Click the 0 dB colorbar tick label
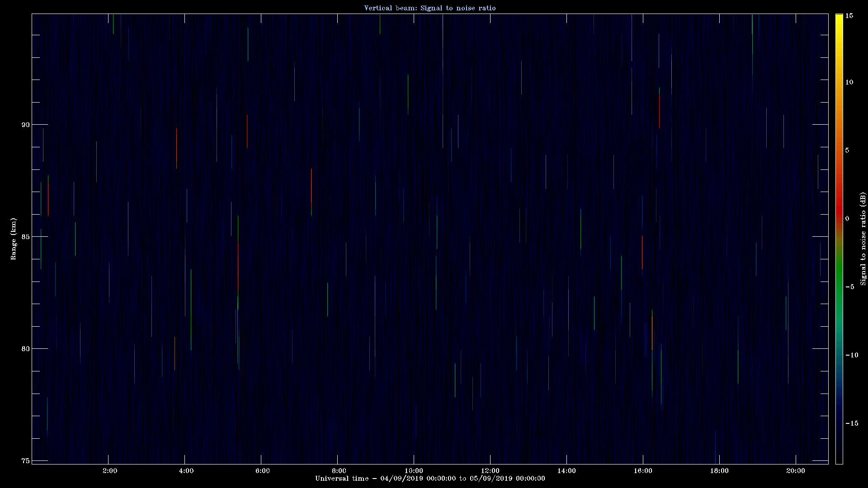This screenshot has width=868, height=488. click(847, 219)
